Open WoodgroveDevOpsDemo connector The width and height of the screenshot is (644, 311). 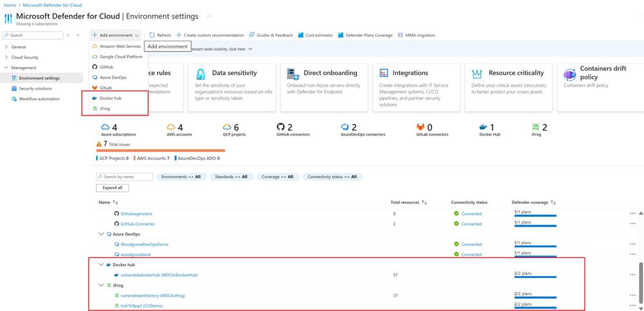point(144,245)
